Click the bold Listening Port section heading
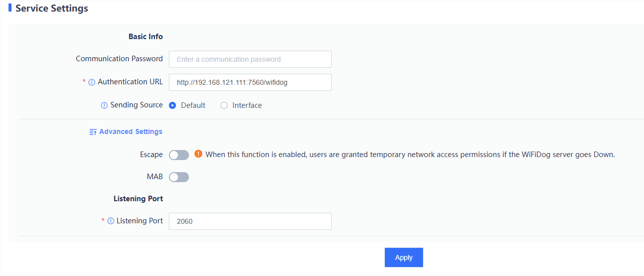 pyautogui.click(x=138, y=199)
